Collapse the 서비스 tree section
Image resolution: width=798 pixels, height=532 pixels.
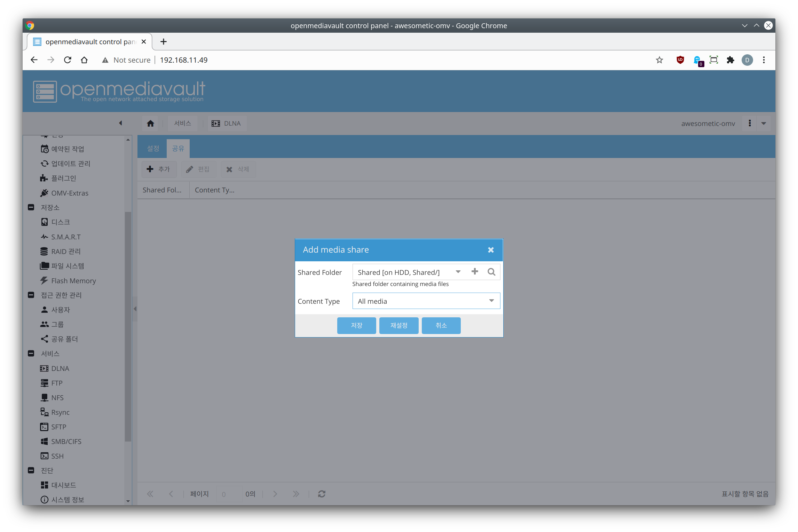[x=31, y=354]
